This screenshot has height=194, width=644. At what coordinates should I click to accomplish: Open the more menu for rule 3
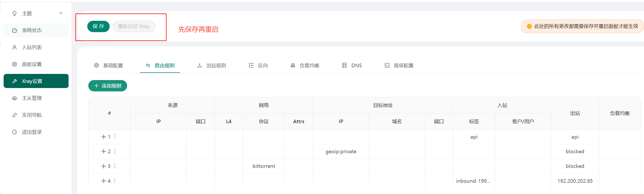click(x=115, y=166)
